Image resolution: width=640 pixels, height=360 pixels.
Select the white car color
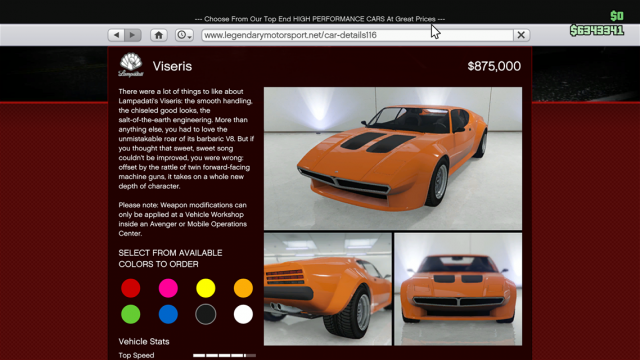pyautogui.click(x=243, y=314)
